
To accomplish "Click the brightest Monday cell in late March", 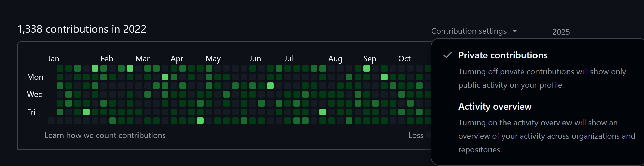I will 165,77.
